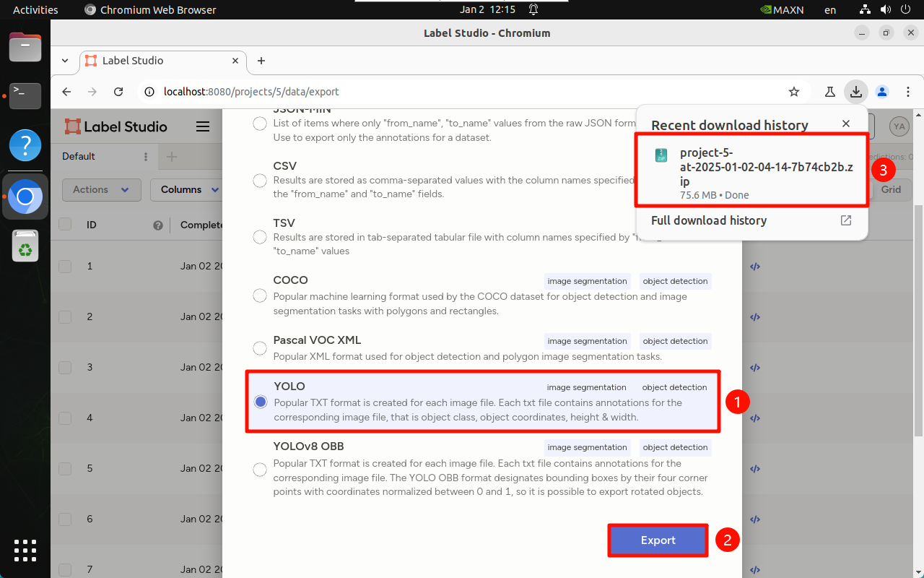Open Chromium's three-dot menu
Image resolution: width=924 pixels, height=578 pixels.
point(907,92)
